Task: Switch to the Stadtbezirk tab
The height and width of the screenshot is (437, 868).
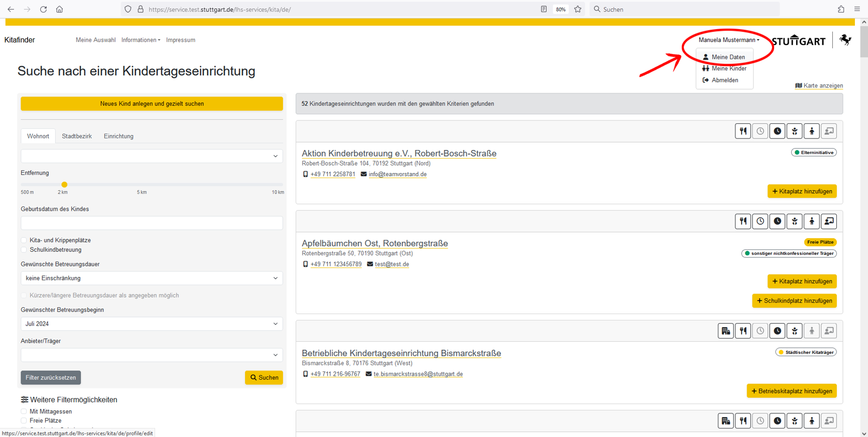Action: tap(77, 136)
